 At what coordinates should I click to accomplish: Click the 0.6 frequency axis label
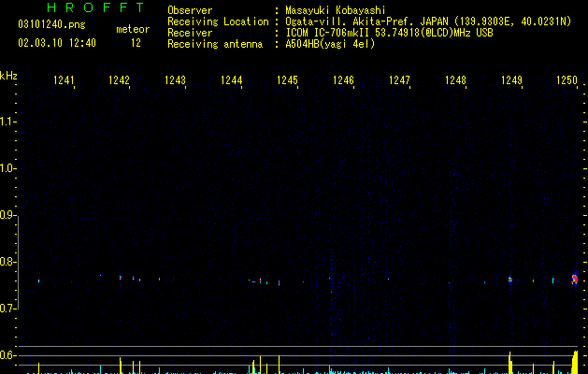tap(7, 355)
